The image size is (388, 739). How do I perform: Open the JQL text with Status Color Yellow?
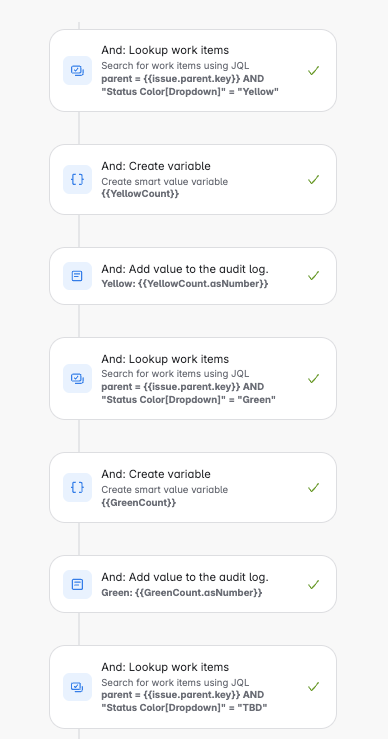click(190, 85)
